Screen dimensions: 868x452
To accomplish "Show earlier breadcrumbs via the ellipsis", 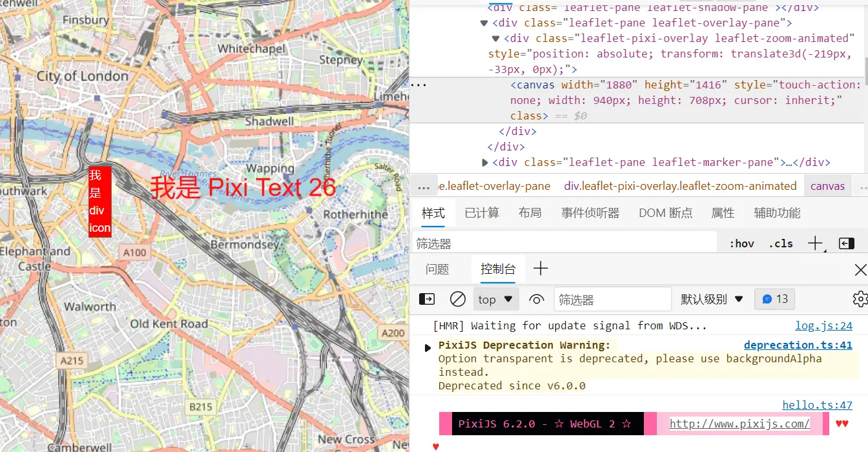I will pos(424,187).
